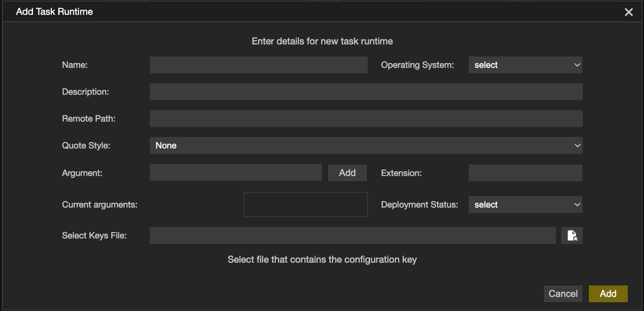Screen dimensions: 644x311
Task: Click the yellow Add button to confirm
Action: tap(608, 294)
